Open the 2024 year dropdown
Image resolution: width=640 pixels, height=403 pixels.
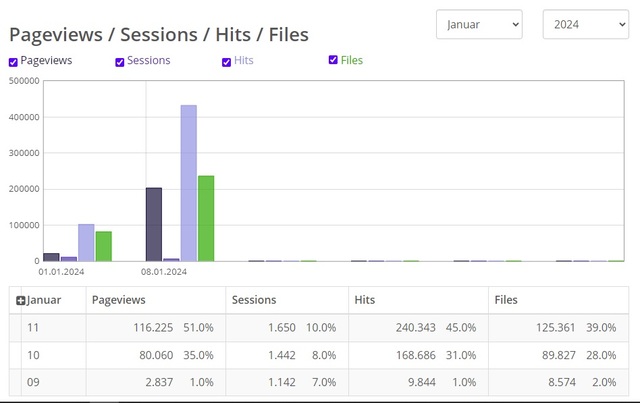pos(585,24)
